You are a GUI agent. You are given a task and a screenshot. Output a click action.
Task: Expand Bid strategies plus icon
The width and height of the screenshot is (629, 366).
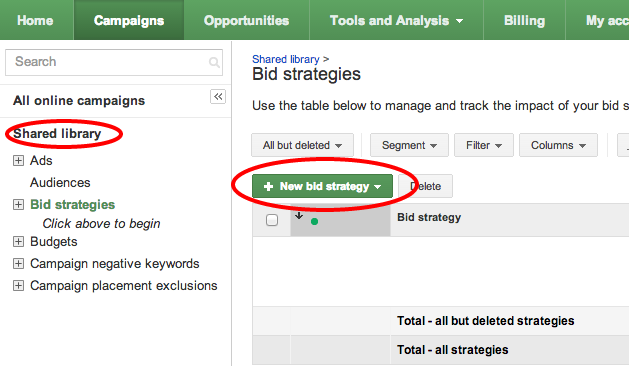pos(18,205)
